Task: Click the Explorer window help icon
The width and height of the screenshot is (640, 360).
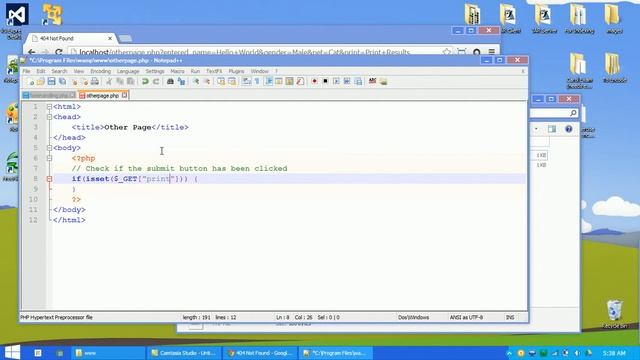Action: (569, 129)
